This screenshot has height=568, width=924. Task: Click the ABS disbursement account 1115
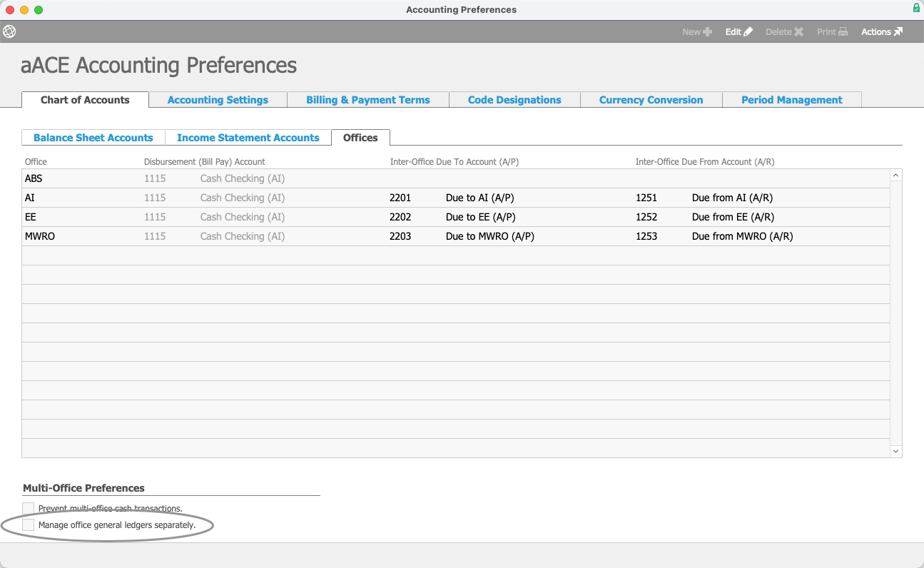pyautogui.click(x=155, y=178)
